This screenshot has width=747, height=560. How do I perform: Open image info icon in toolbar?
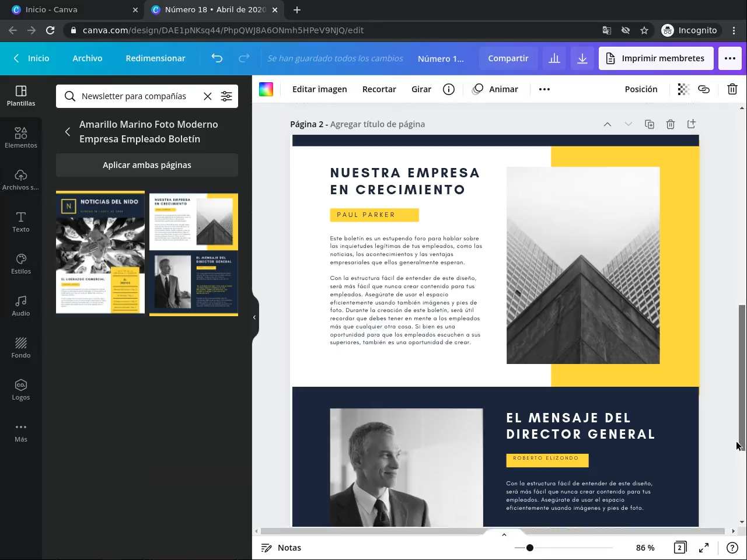(x=449, y=89)
